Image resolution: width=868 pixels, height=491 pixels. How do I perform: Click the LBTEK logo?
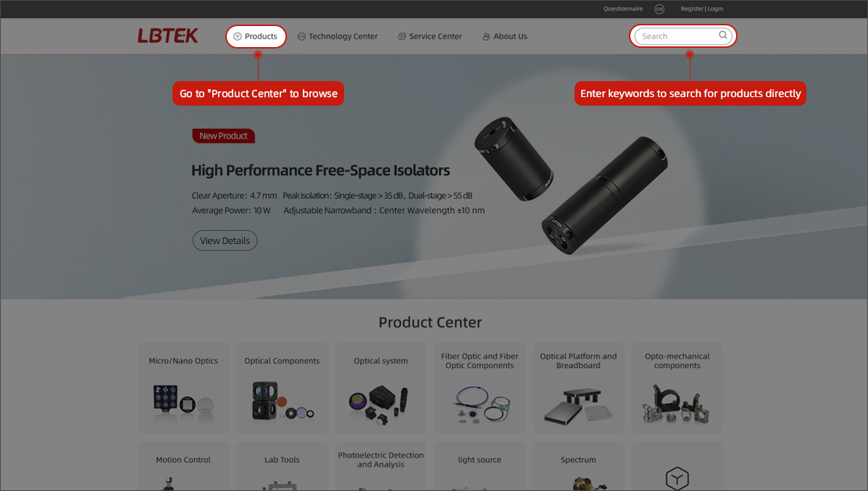[x=168, y=36]
